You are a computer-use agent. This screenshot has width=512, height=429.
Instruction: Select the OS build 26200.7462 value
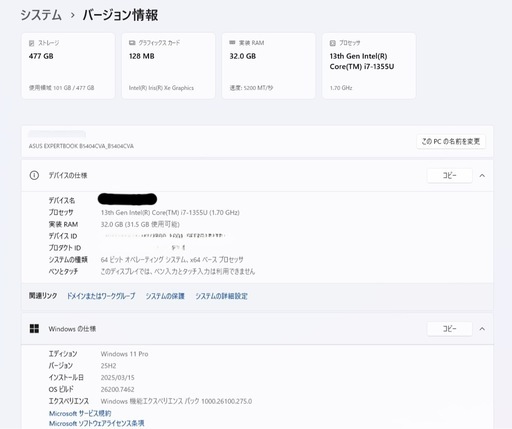(x=117, y=389)
